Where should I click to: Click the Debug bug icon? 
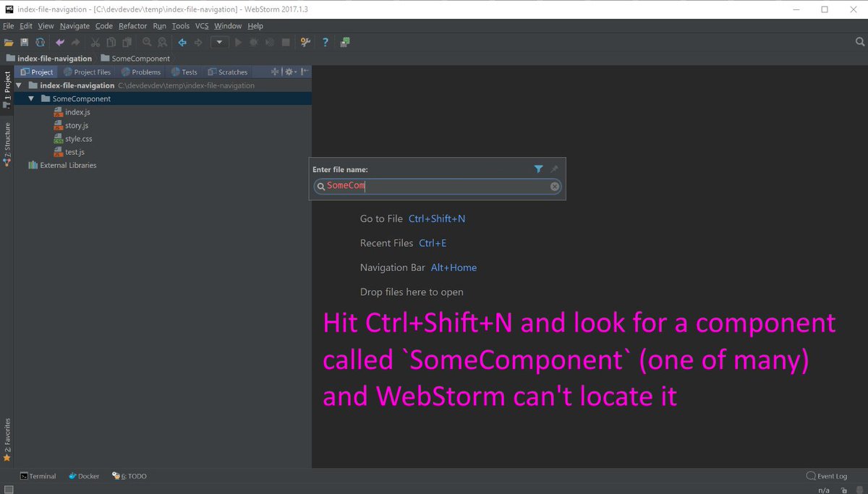(x=254, y=43)
